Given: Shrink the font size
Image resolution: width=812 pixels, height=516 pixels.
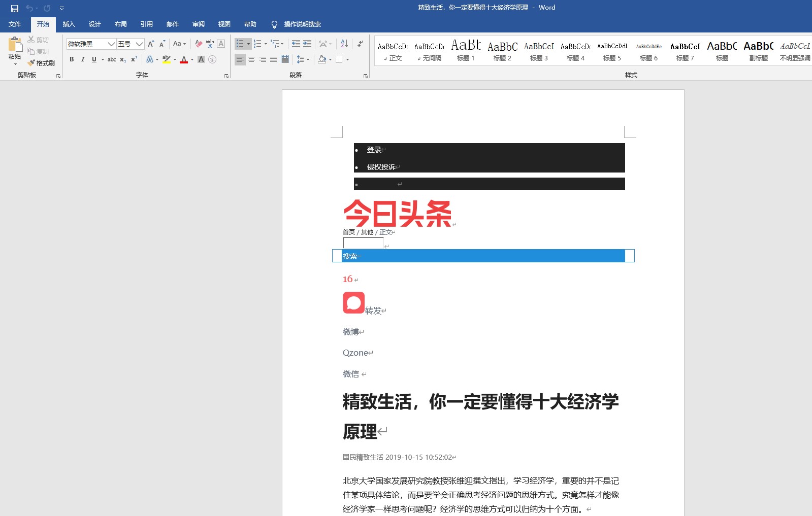Looking at the screenshot, I should (x=162, y=44).
